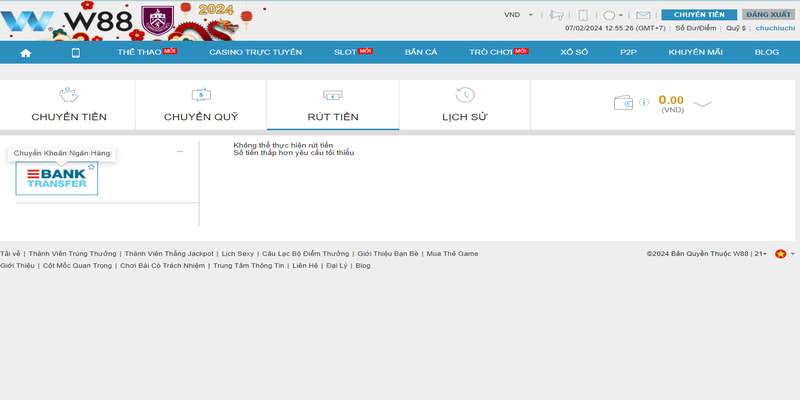Open the envelope messages icon
800x400 pixels.
click(642, 16)
